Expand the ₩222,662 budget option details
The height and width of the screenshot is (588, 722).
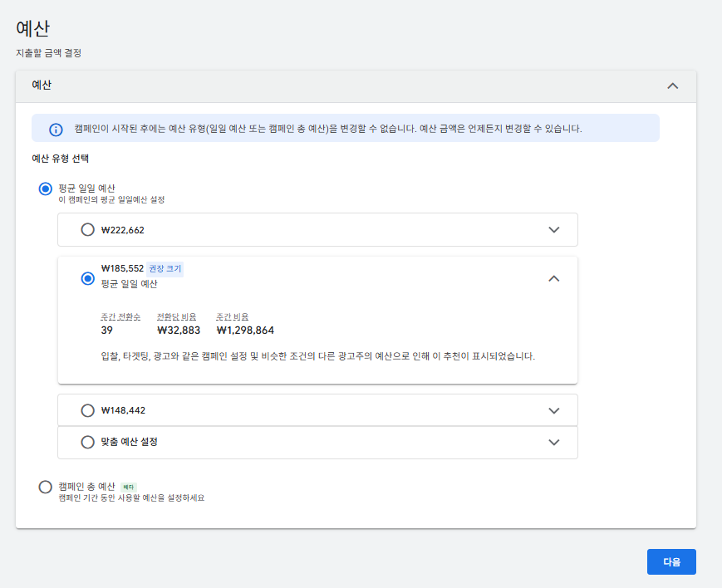[554, 230]
